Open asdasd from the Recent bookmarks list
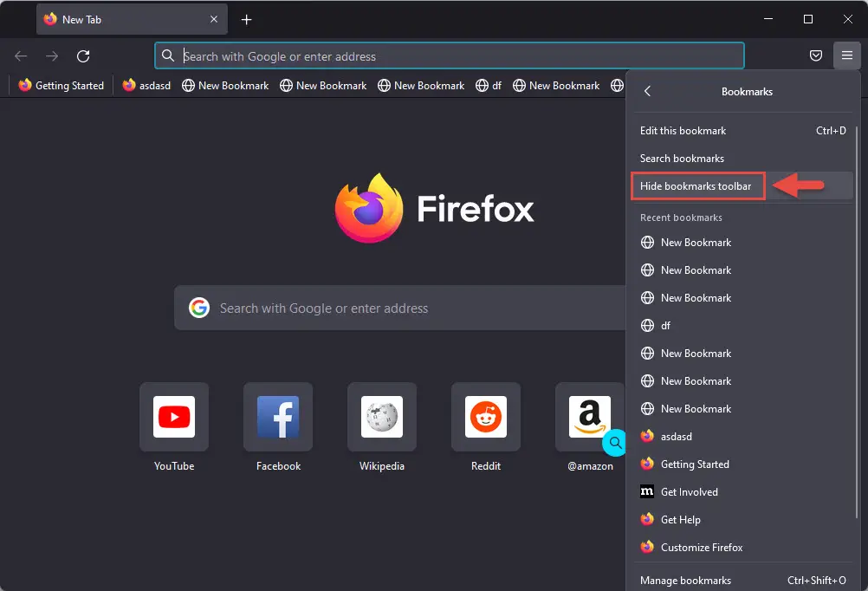 click(x=742, y=437)
